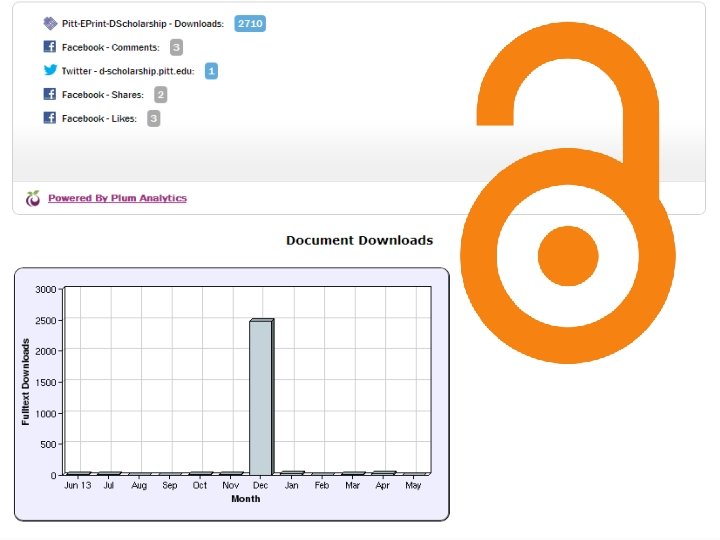
Task: Click the Pitt-EPrint-DScholarship diamond icon
Action: [x=50, y=23]
